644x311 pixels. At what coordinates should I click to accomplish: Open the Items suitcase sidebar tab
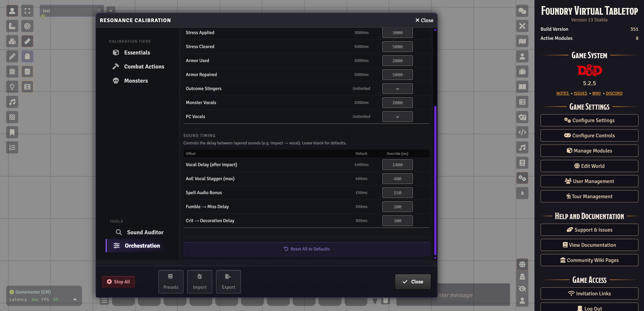tap(522, 72)
